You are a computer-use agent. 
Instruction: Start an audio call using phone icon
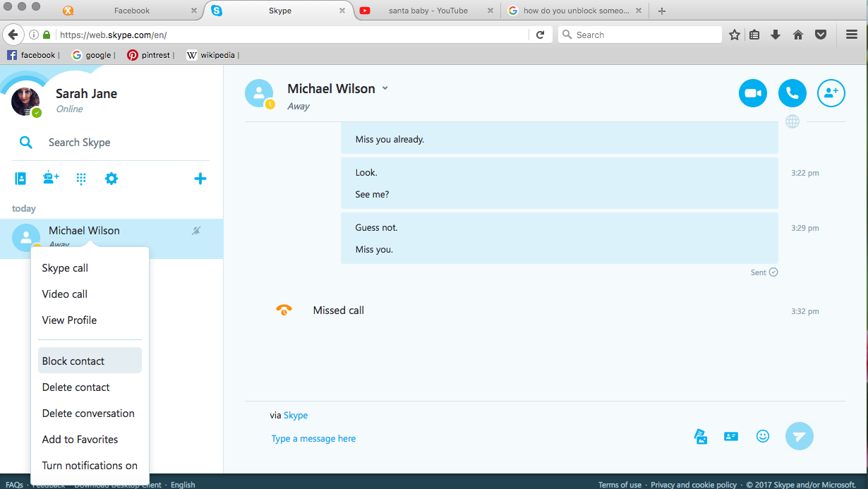coord(792,93)
